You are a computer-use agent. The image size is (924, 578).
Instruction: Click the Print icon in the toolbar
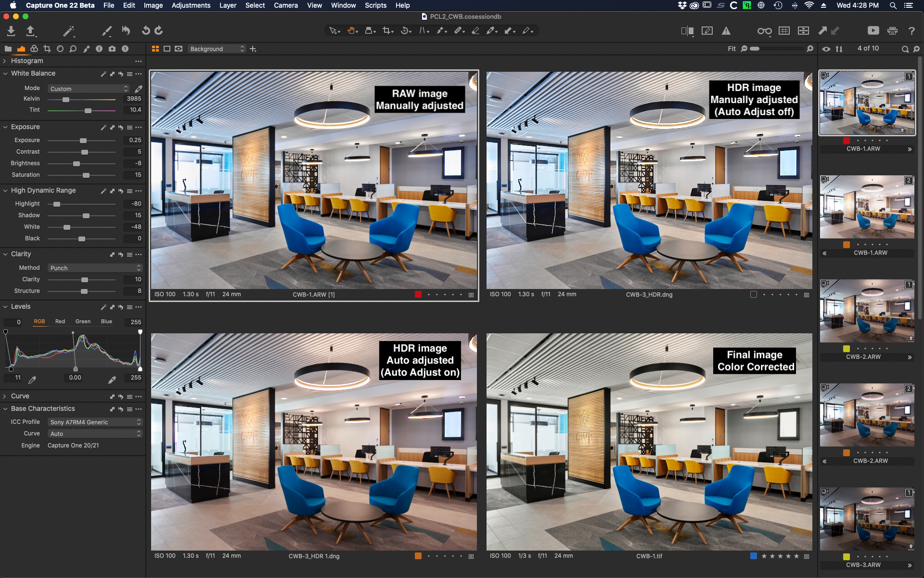893,30
